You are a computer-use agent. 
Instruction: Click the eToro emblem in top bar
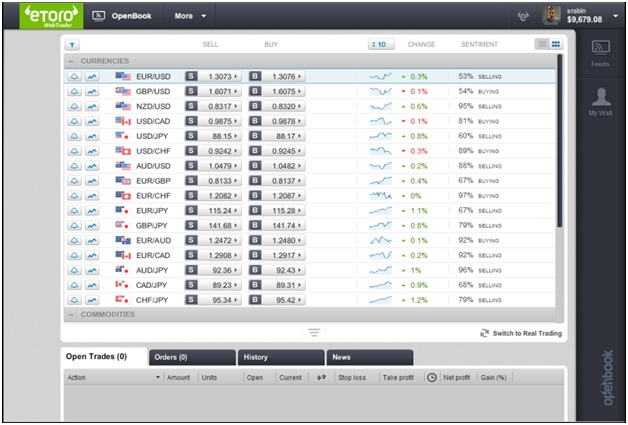tap(523, 16)
